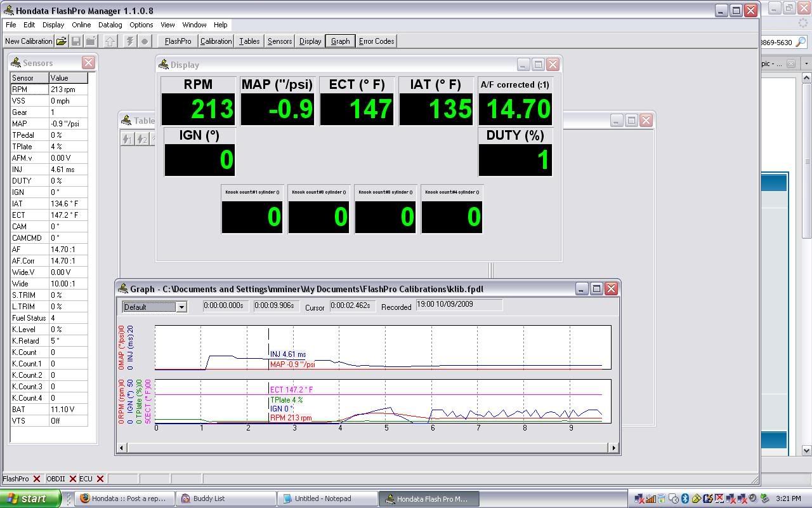Open the Options menu
The image size is (812, 508).
click(x=141, y=25)
